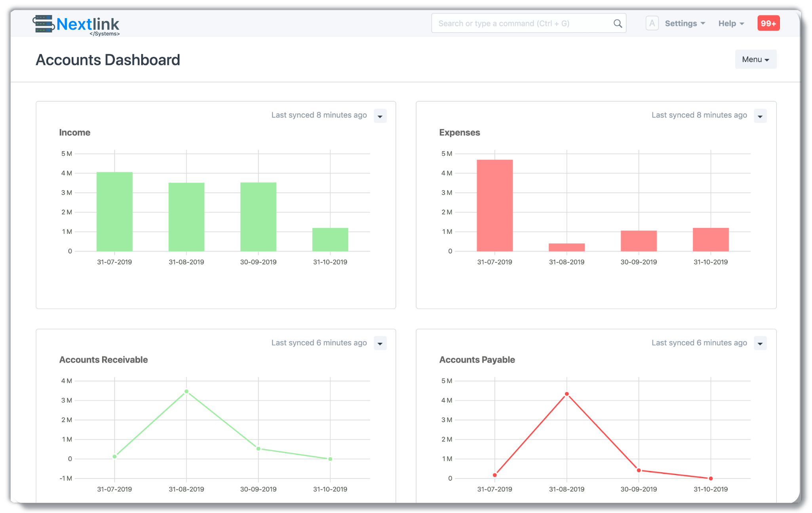Screen dimensions: 812x513
Task: Click the Nextlink Systems logo
Action: [76, 25]
